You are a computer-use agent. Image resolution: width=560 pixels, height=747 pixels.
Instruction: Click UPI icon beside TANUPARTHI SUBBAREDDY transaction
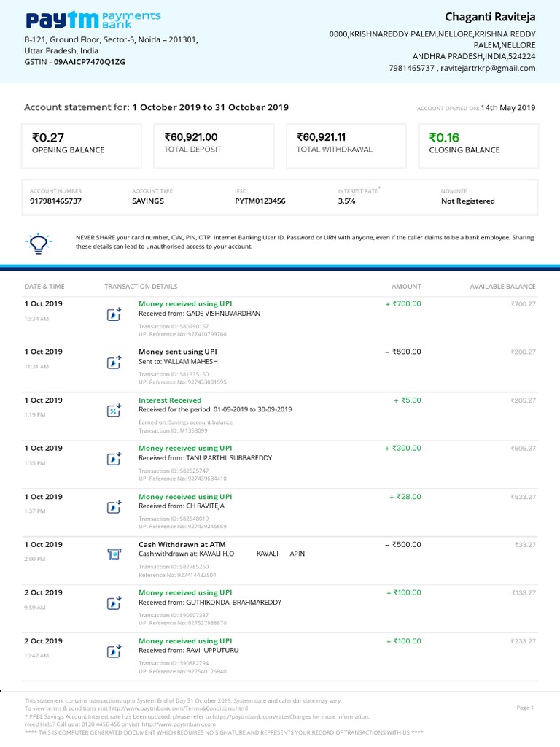coord(114,458)
